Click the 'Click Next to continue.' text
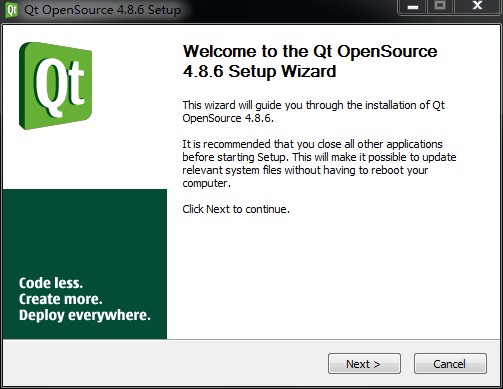503x389 pixels. [236, 209]
